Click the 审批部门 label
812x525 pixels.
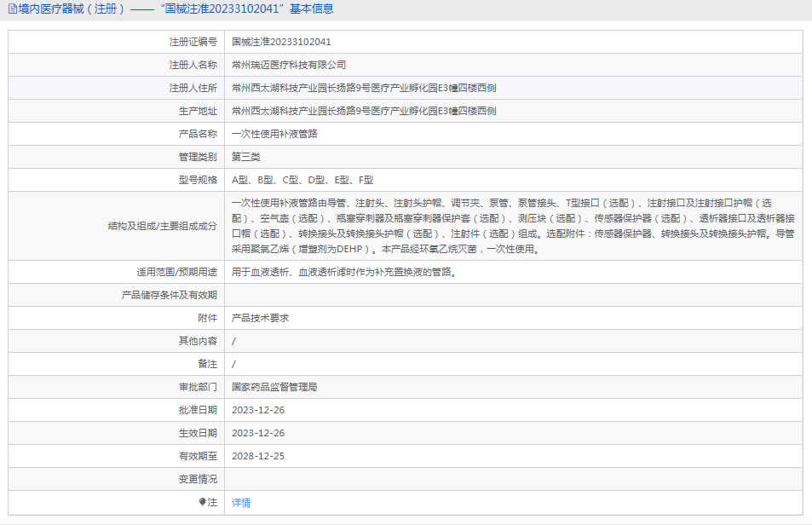click(x=198, y=387)
